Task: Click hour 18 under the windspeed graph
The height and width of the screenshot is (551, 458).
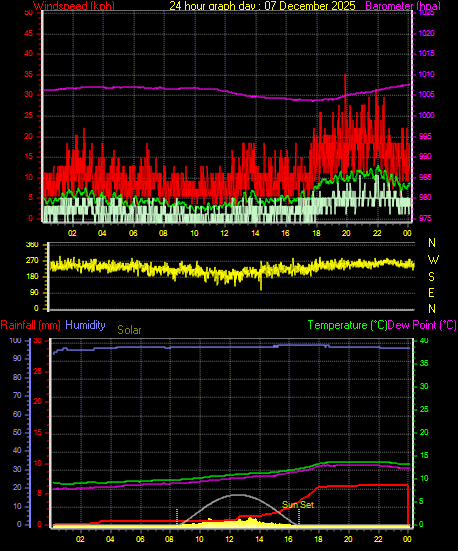Action: [x=316, y=233]
